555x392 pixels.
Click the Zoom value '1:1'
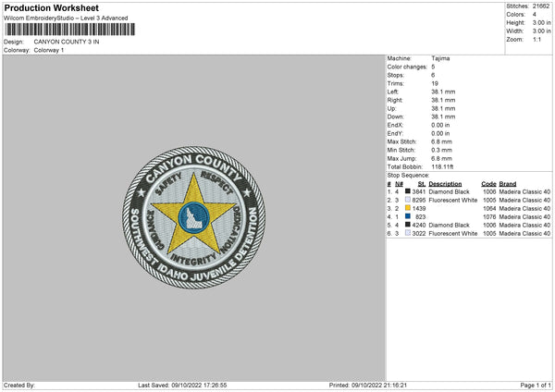tap(536, 39)
